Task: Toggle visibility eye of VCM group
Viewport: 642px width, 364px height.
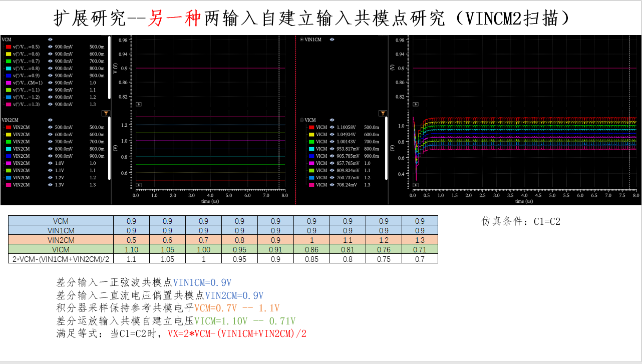Action: pos(51,39)
